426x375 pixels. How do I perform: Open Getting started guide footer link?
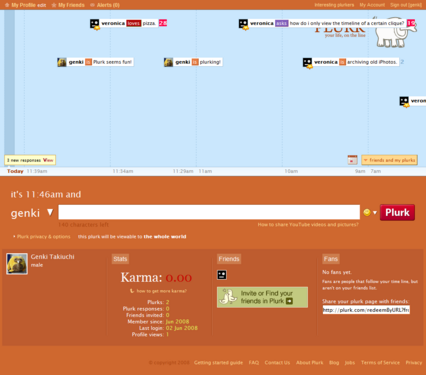click(x=218, y=363)
